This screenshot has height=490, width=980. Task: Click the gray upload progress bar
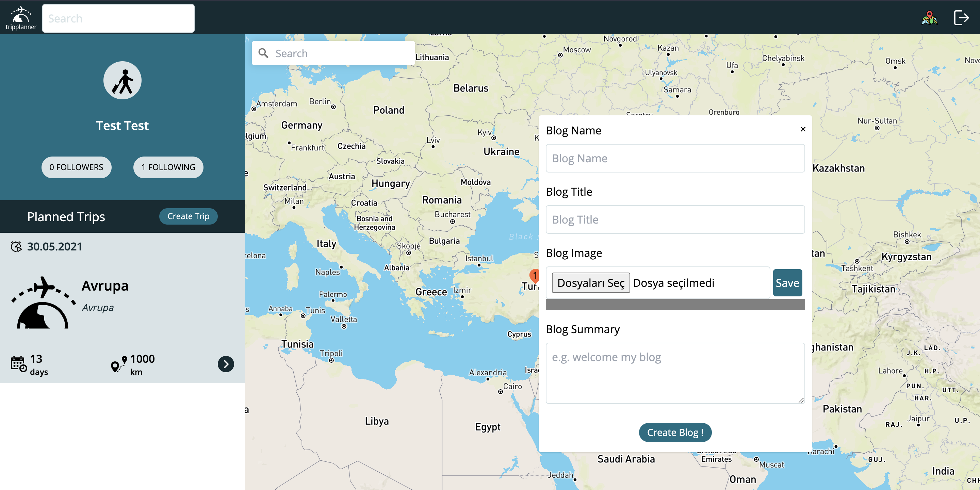pyautogui.click(x=675, y=304)
